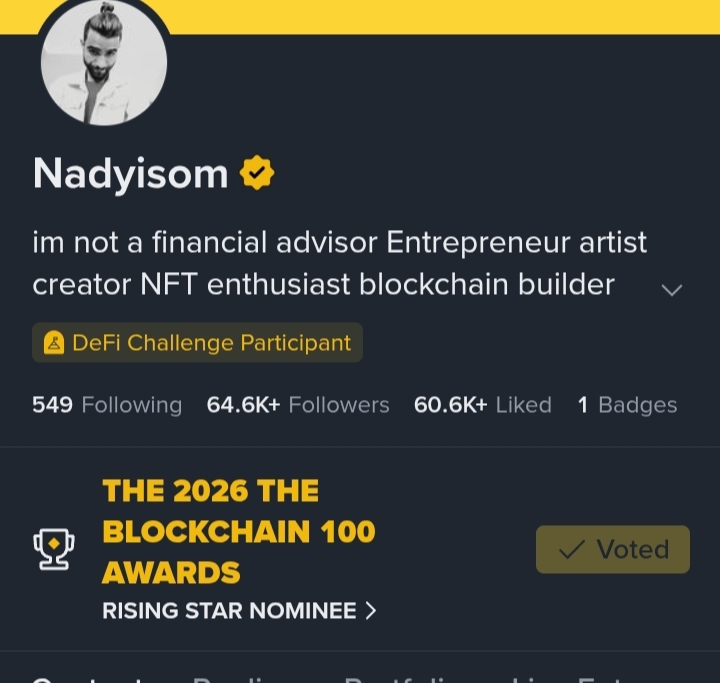
Task: Toggle the Voted button
Action: (x=613, y=549)
